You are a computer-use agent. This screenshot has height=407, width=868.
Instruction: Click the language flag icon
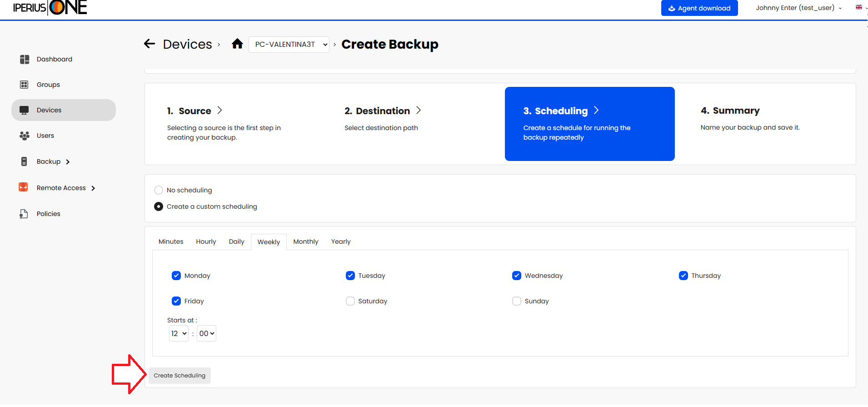point(858,7)
